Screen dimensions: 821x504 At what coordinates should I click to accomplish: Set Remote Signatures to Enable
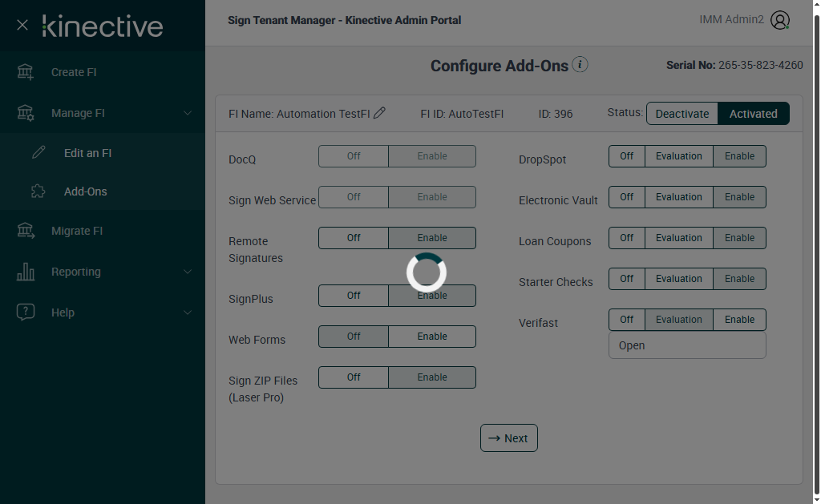pos(432,238)
